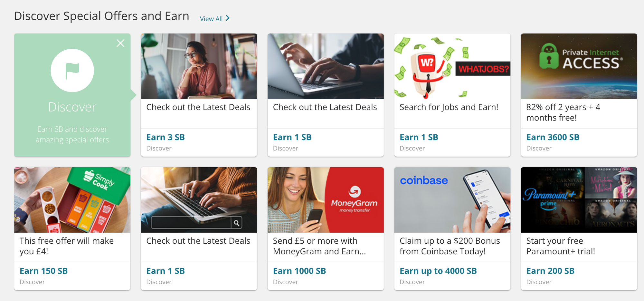Click the Earn 150 SB Simply Cook link
Image resolution: width=644 pixels, height=301 pixels.
[43, 271]
